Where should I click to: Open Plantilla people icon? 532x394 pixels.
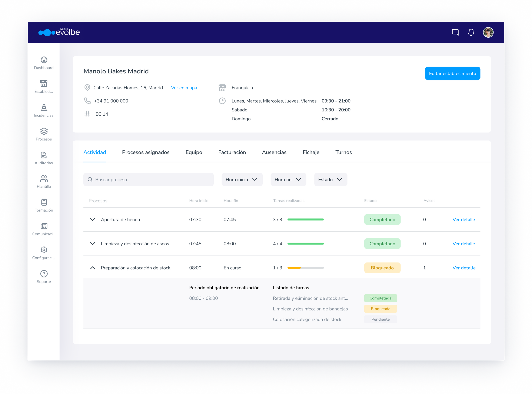click(44, 179)
